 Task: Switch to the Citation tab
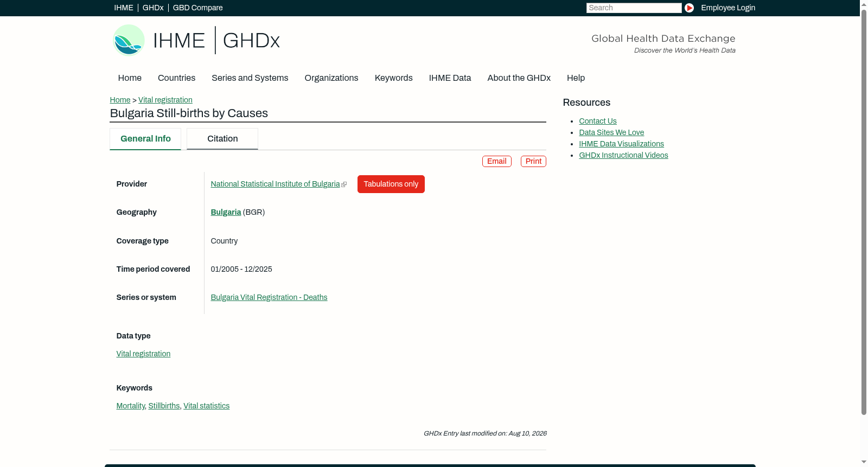pos(222,139)
